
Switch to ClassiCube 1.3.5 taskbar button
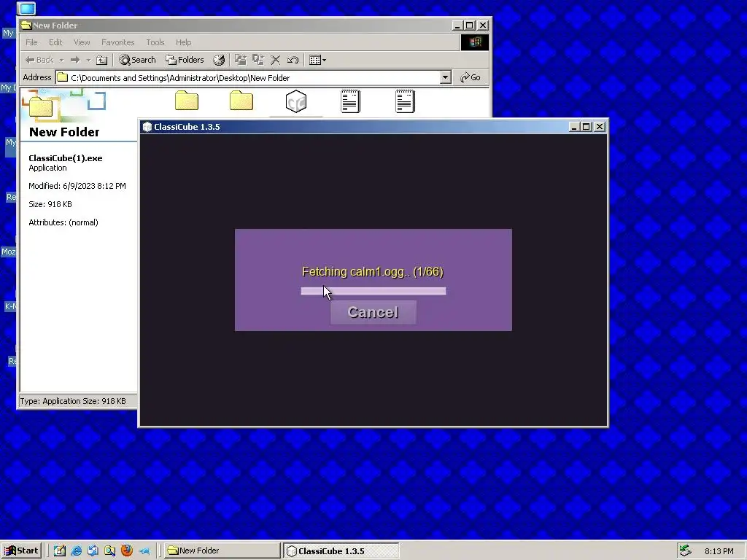click(341, 551)
